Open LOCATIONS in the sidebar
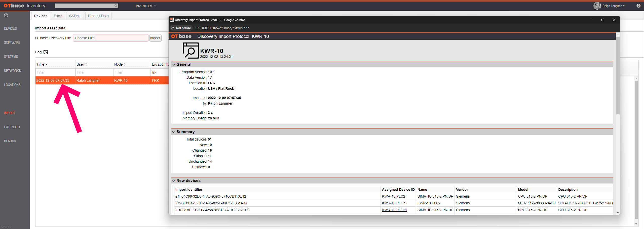Screen dimensions: 644x229 click(12, 85)
